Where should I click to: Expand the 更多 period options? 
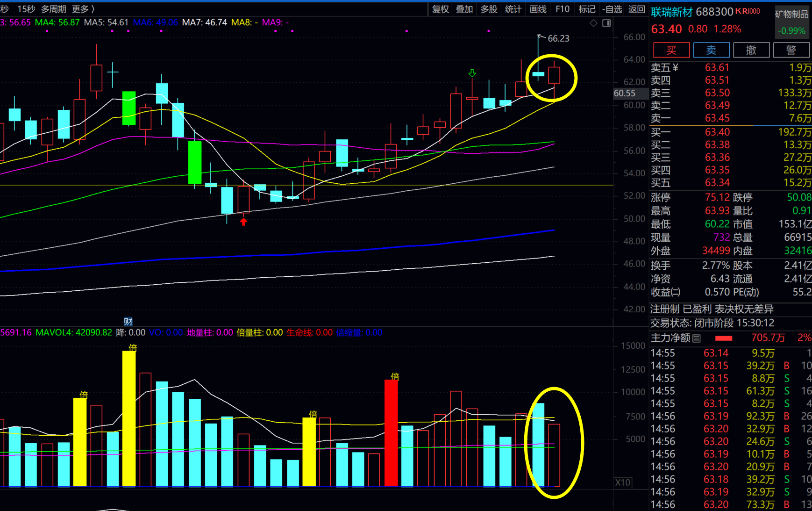coord(83,9)
